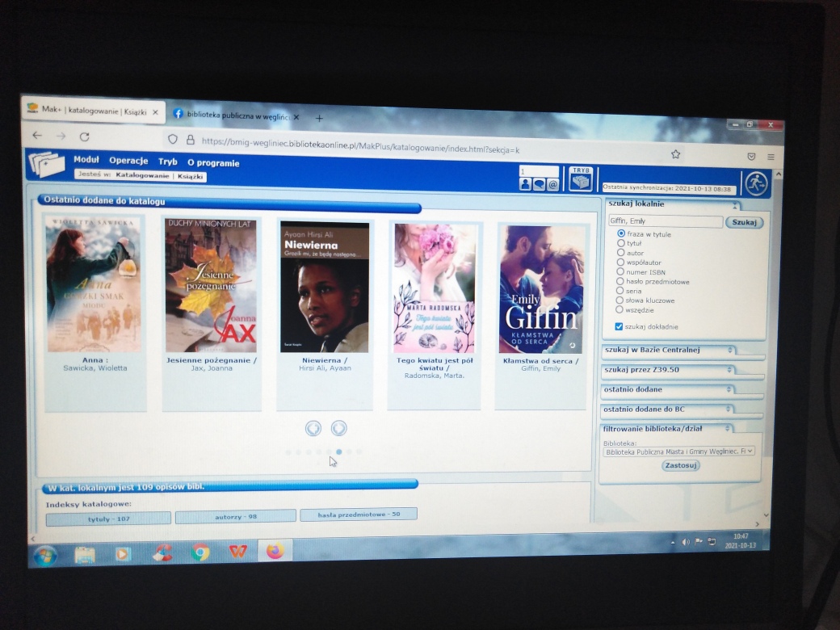This screenshot has width=840, height=630.
Task: Open the 'tytuły - 107' index
Action: point(108,519)
